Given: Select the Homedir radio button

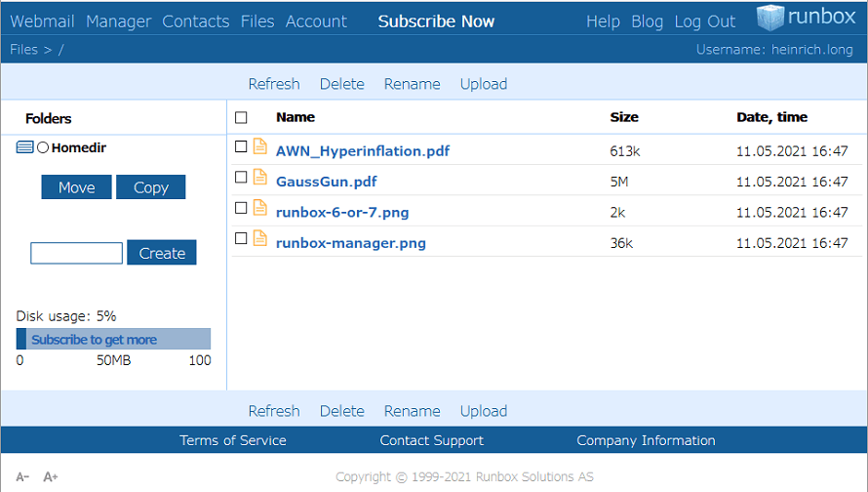Looking at the screenshot, I should click(x=43, y=147).
